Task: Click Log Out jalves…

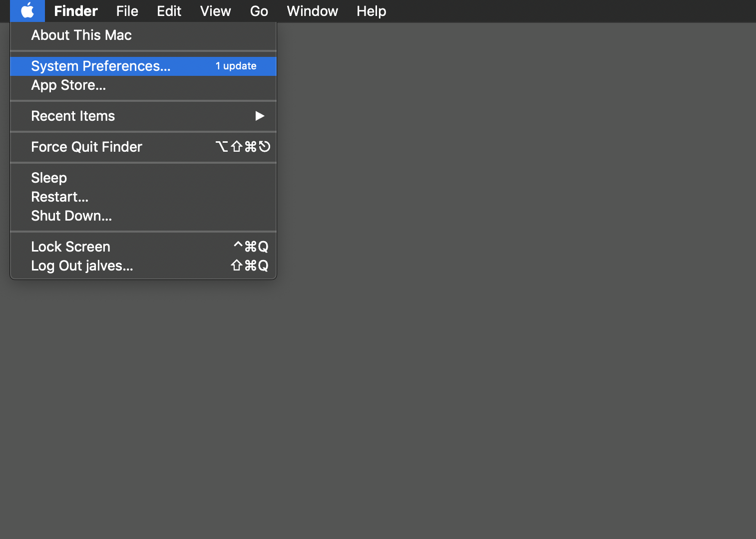Action: [82, 266]
